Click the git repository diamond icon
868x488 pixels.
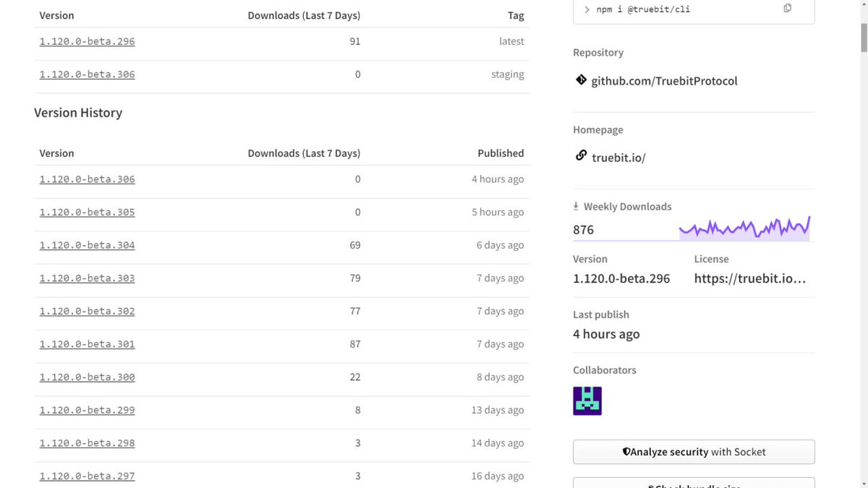[x=581, y=80]
